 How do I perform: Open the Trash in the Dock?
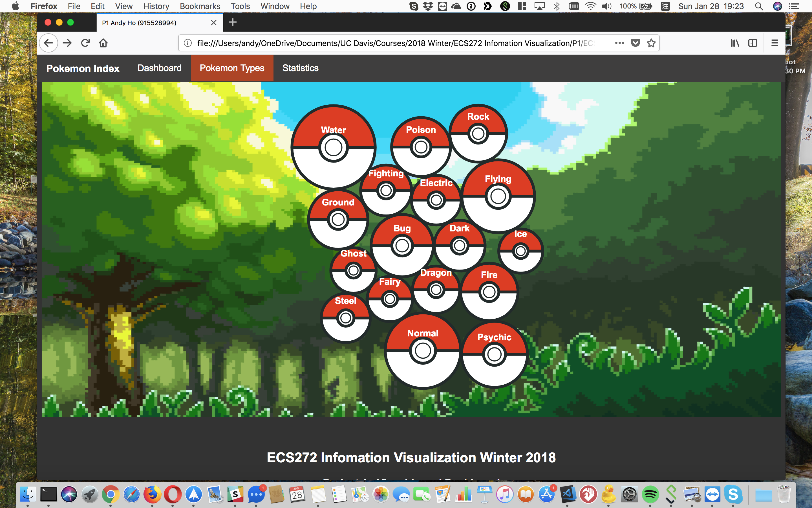[784, 494]
